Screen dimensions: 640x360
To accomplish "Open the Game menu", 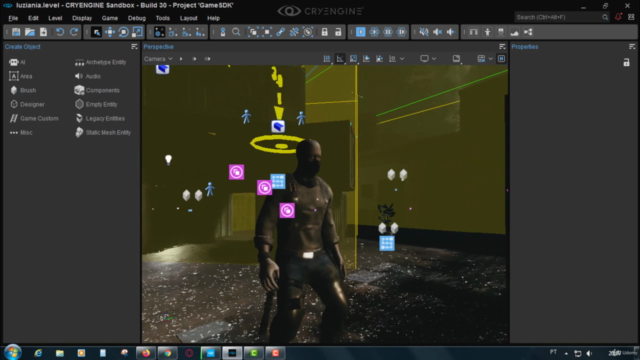I will (110, 18).
